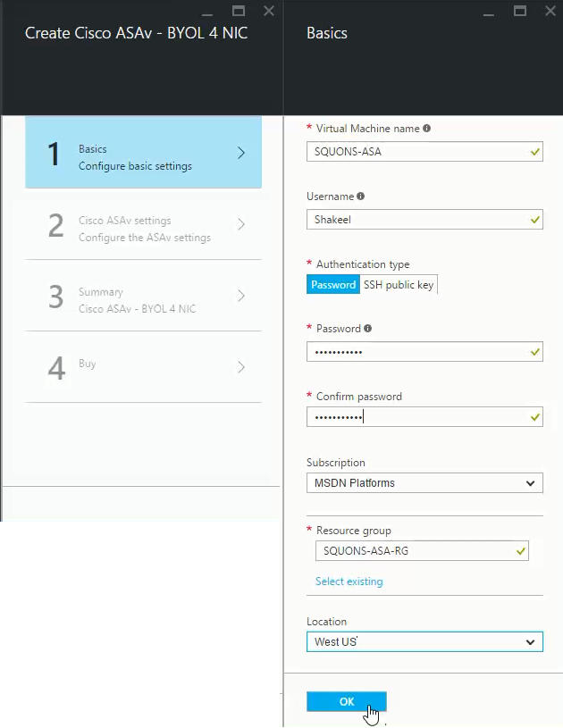The height and width of the screenshot is (728, 563).
Task: Focus the Resource group field SQUONS-ASA-RG
Action: click(422, 550)
